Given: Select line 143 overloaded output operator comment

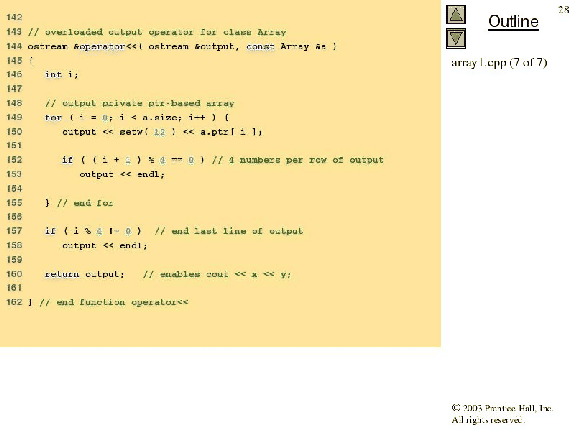Looking at the screenshot, I should (157, 32).
